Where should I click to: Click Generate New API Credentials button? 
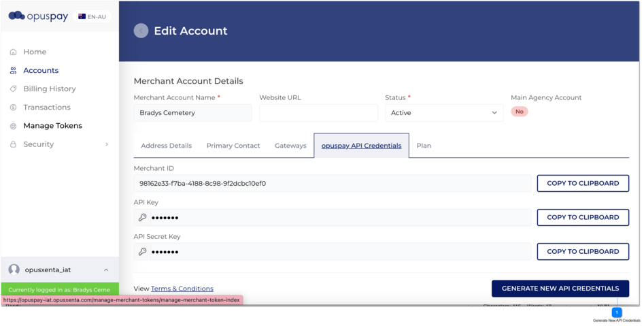560,289
